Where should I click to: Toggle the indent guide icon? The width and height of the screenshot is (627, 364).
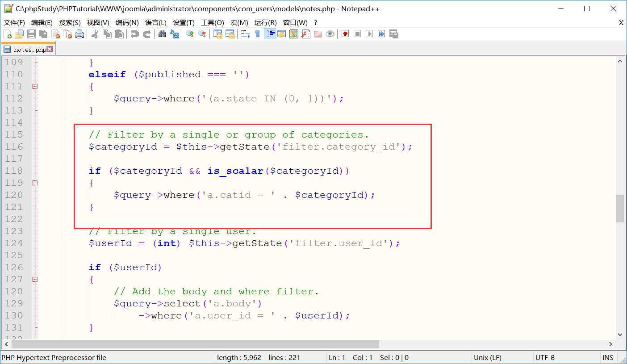pyautogui.click(x=270, y=34)
